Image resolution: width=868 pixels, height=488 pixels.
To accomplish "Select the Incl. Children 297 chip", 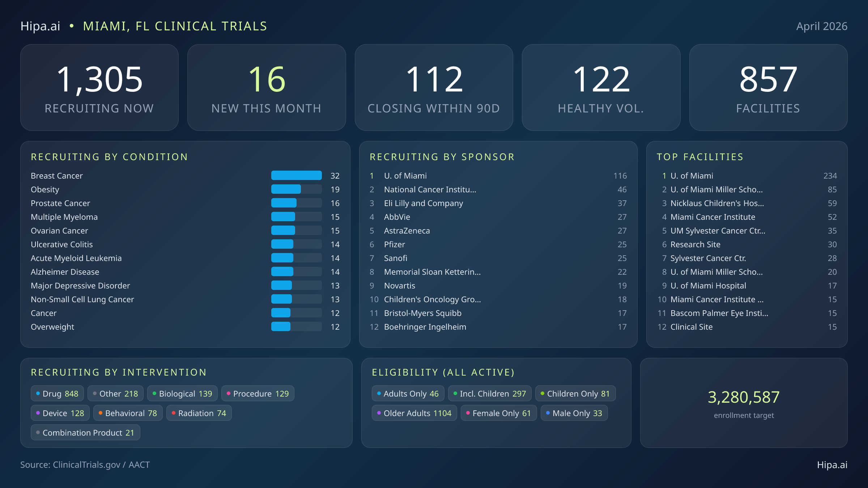I will tap(490, 393).
